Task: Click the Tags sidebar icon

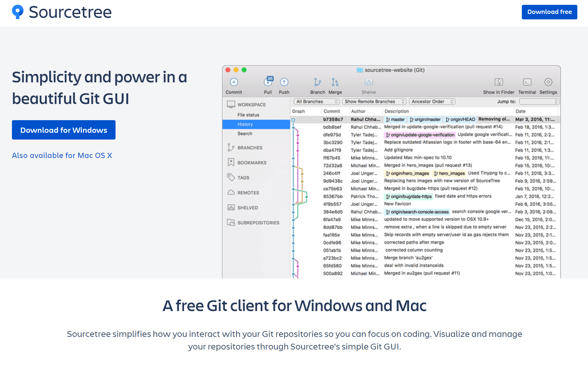Action: [x=231, y=177]
